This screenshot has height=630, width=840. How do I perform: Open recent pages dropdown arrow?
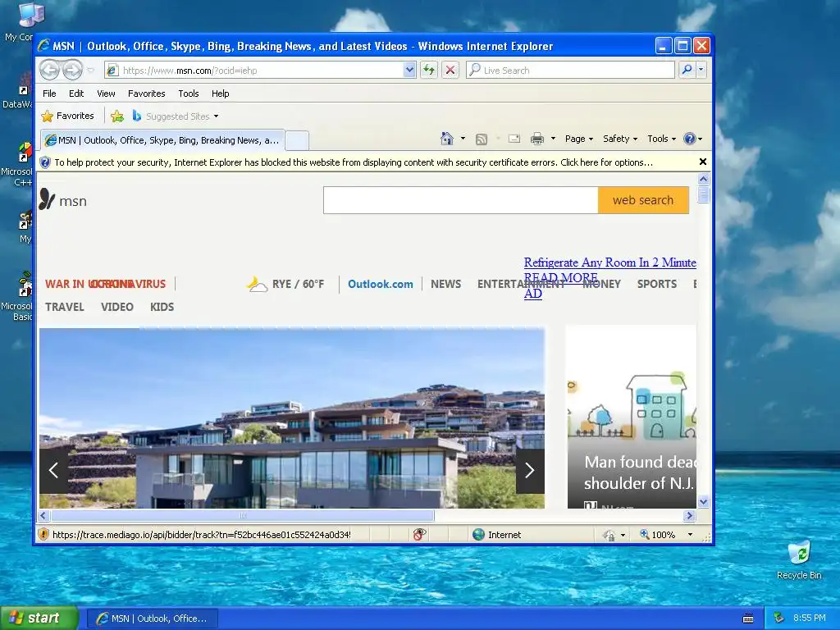click(x=90, y=71)
